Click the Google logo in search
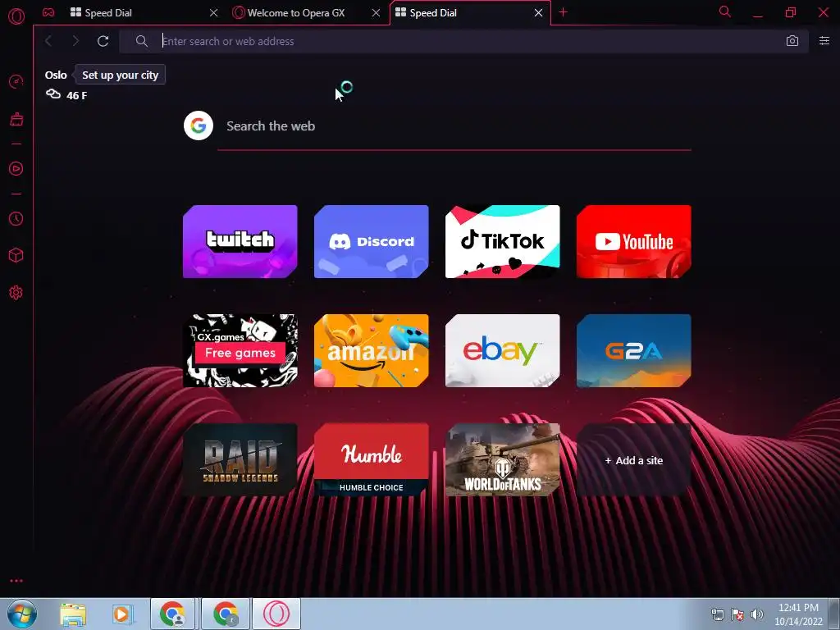The image size is (840, 630). pos(199,126)
